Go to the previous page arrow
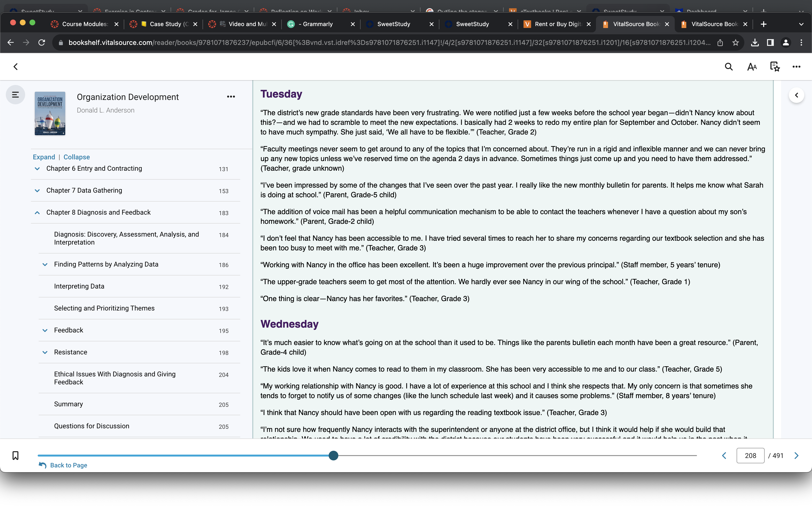The image size is (812, 507). click(x=724, y=455)
